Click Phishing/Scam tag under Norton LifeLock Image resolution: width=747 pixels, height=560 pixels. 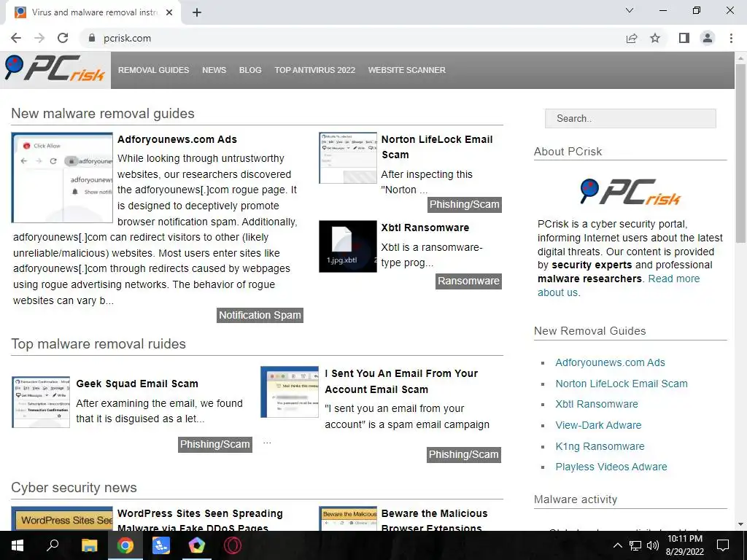(464, 205)
